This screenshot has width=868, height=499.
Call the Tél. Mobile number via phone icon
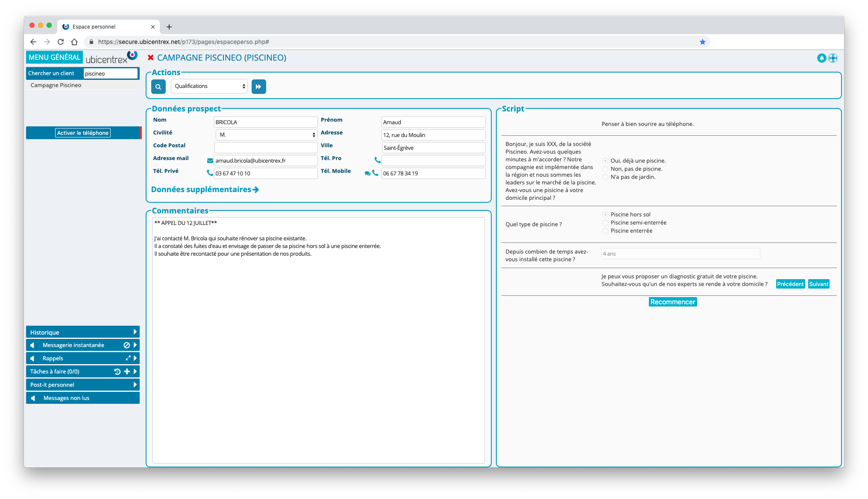[x=375, y=173]
